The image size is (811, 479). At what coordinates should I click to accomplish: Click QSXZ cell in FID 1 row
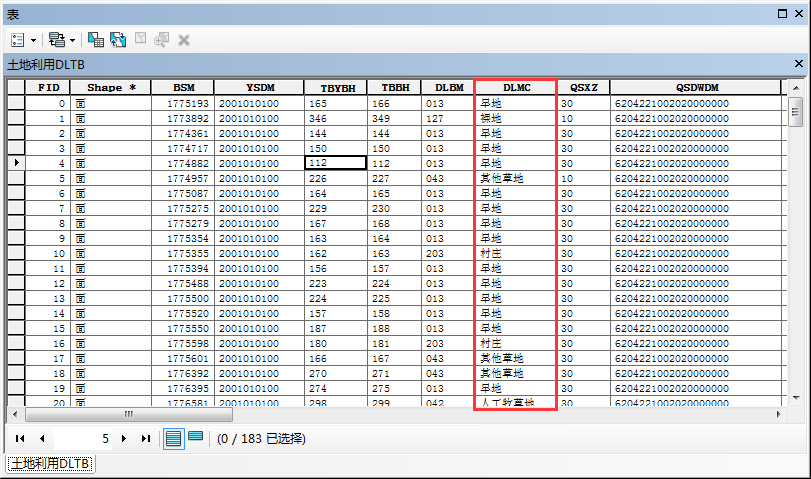click(x=583, y=118)
